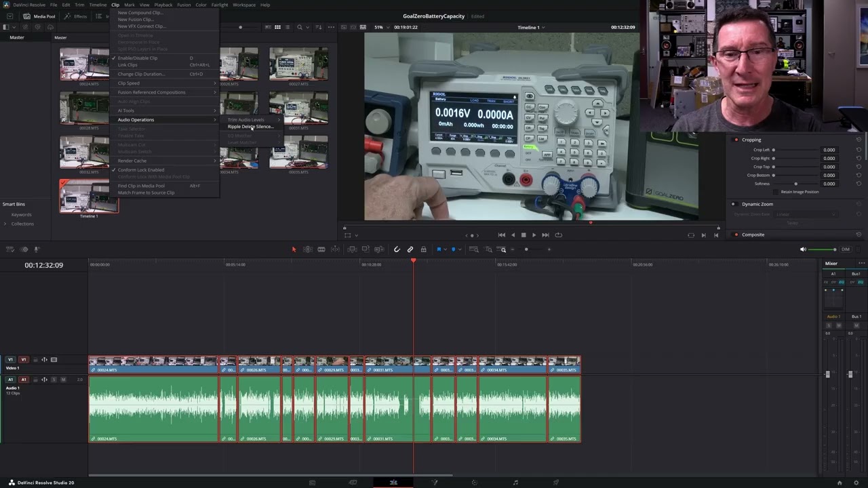Open the Deliver page rocket icon
The image size is (868, 488).
pyautogui.click(x=556, y=483)
